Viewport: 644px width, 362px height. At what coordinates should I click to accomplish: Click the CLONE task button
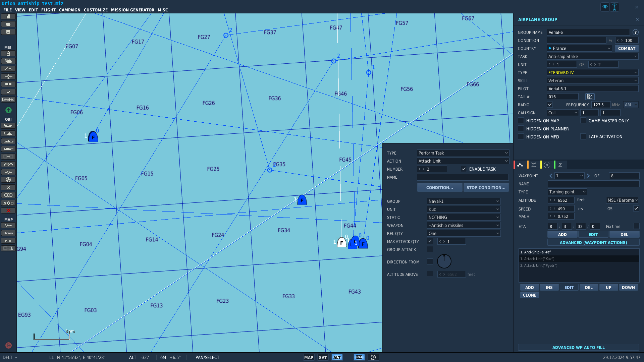click(530, 295)
